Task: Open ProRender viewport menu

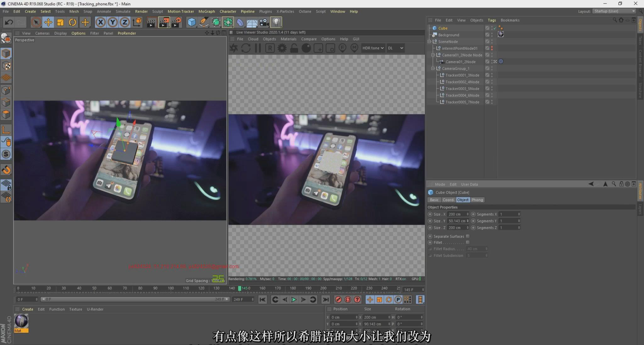Action: click(x=127, y=33)
